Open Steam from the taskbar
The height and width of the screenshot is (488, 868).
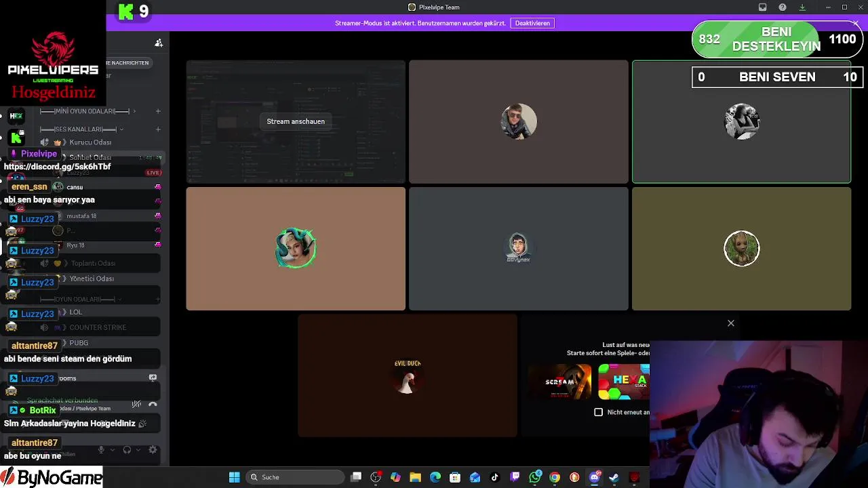pyautogui.click(x=614, y=477)
